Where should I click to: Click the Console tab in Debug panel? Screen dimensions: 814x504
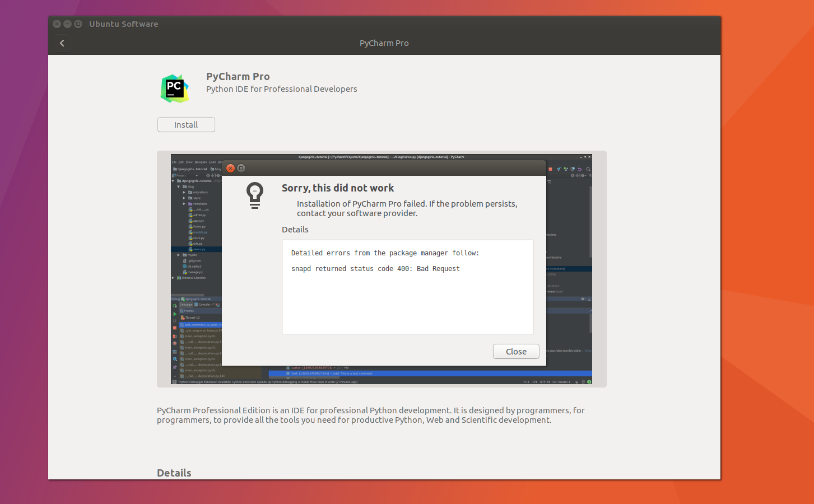pyautogui.click(x=204, y=305)
